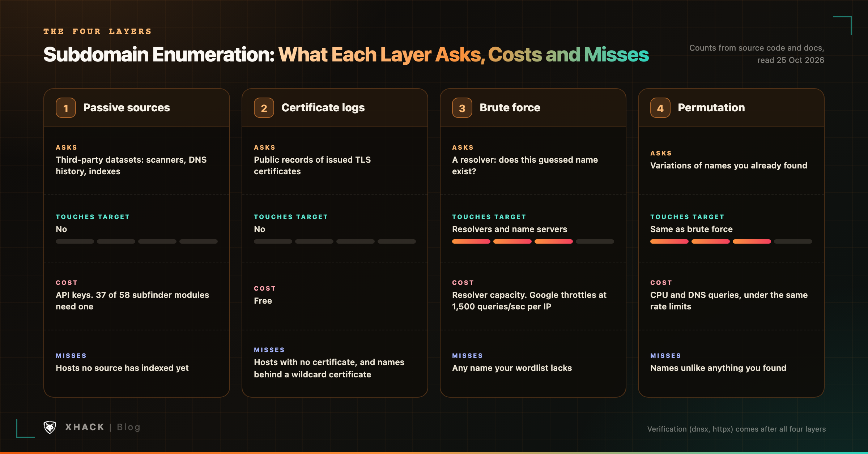Click the touch-level bar under Same as brute force

tap(731, 241)
